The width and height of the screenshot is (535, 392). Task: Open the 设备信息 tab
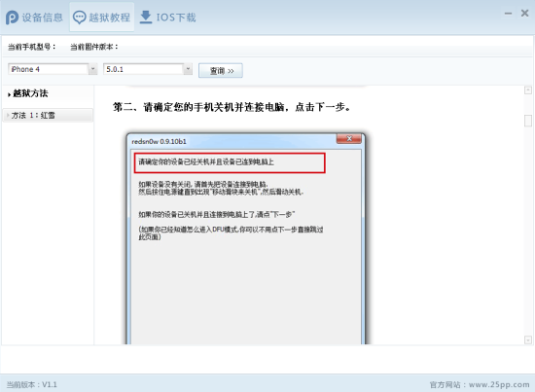34,18
